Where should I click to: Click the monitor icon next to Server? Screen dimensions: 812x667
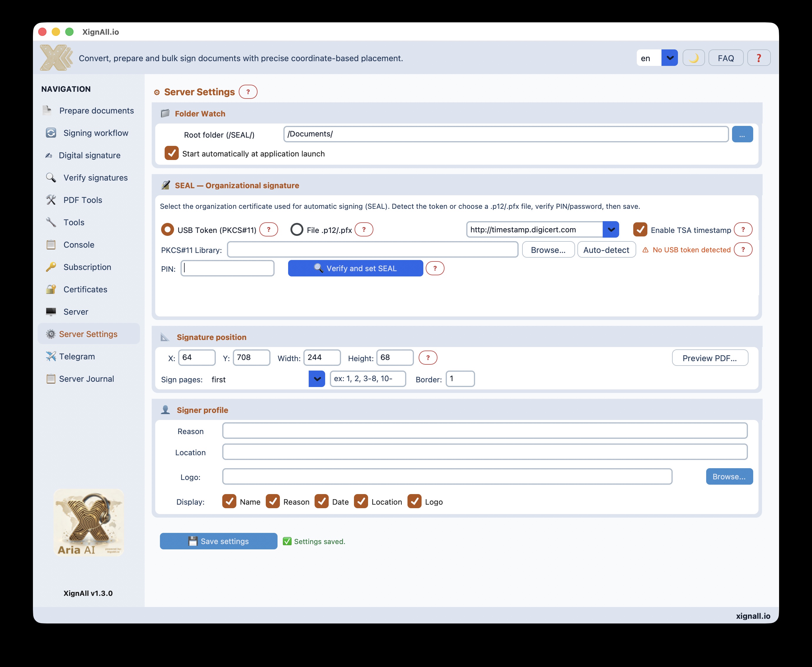tap(51, 312)
